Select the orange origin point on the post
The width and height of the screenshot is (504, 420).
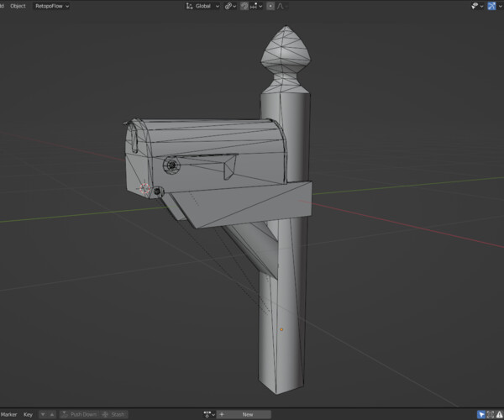[281, 329]
